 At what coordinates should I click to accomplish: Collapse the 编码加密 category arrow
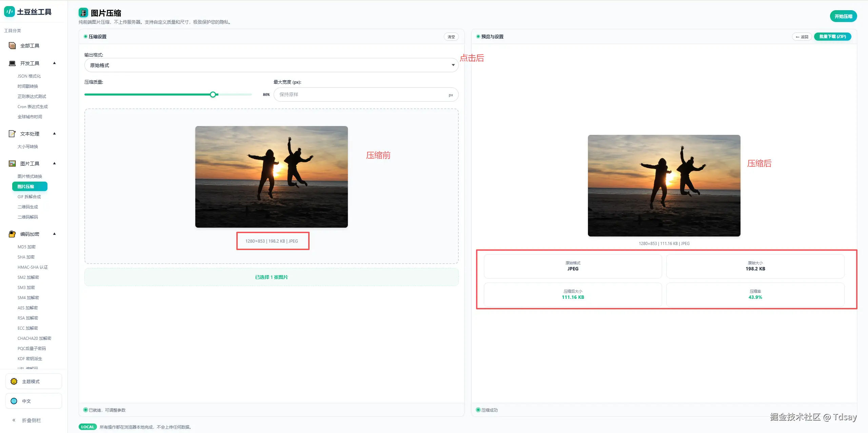54,234
